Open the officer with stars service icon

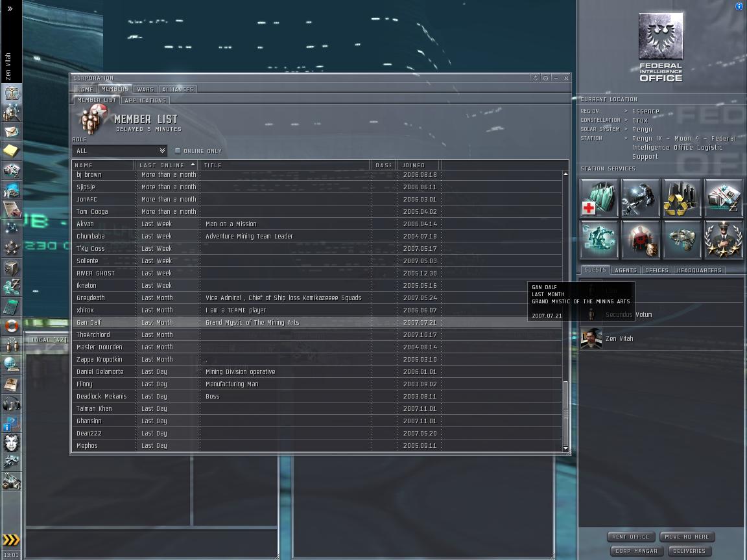(723, 240)
